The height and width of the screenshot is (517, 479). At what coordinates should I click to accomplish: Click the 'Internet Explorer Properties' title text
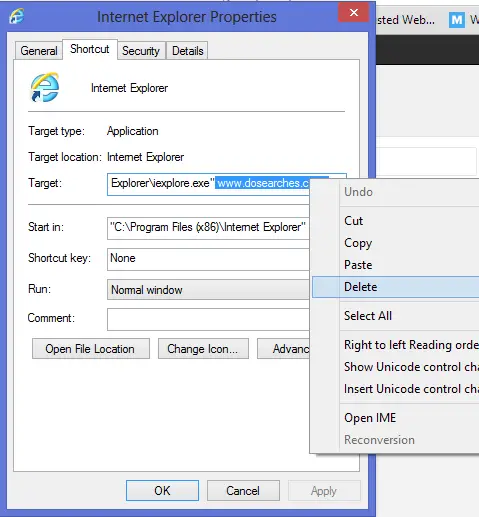click(x=187, y=17)
